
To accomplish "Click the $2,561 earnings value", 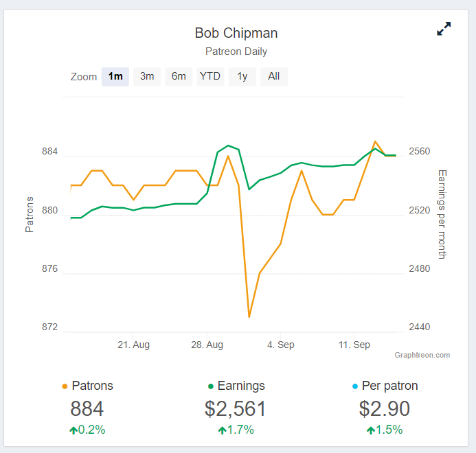I will click(236, 408).
